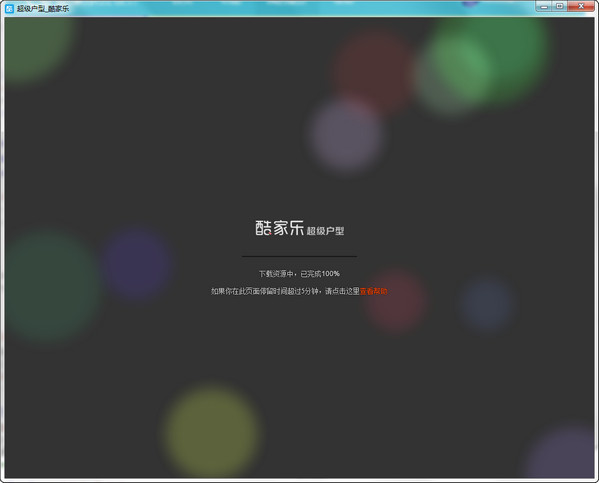Click the olive yellow blurred circle at bottom
Viewport: 599px width, 483px height.
coord(212,431)
